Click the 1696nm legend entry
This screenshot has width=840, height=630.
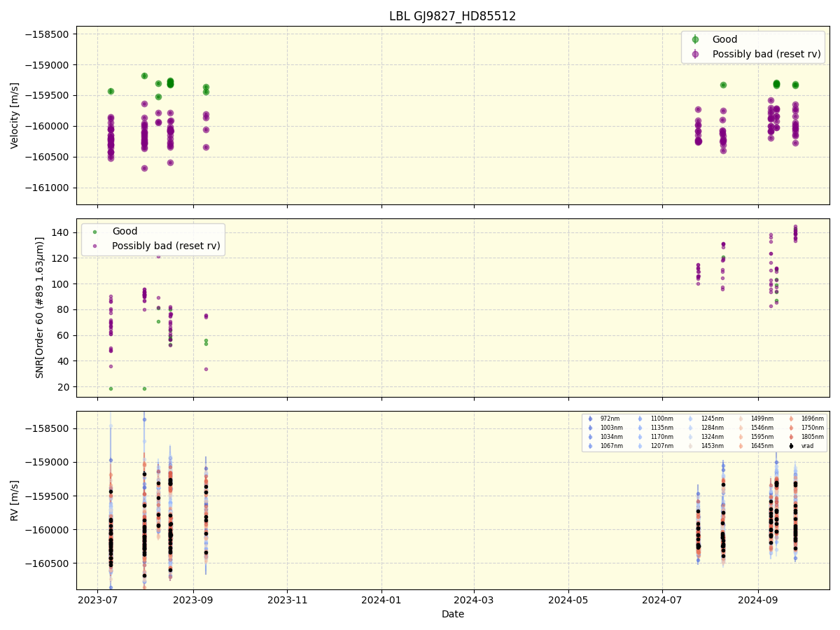[x=806, y=419]
